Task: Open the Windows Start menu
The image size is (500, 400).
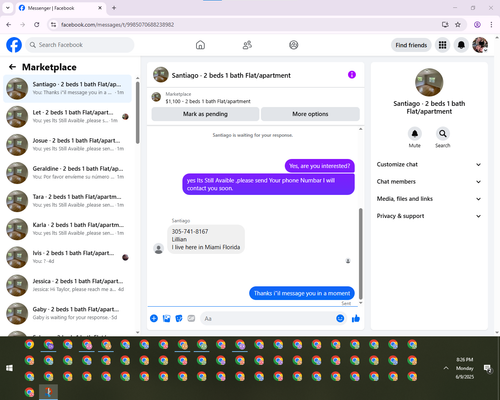Action: click(x=9, y=368)
